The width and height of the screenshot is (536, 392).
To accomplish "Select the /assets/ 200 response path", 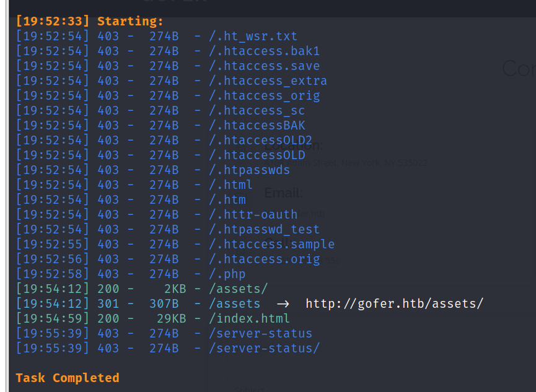I will [x=239, y=289].
